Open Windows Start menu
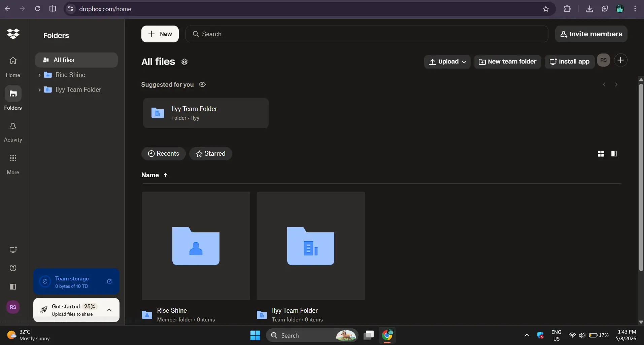The image size is (644, 345). pos(255,335)
